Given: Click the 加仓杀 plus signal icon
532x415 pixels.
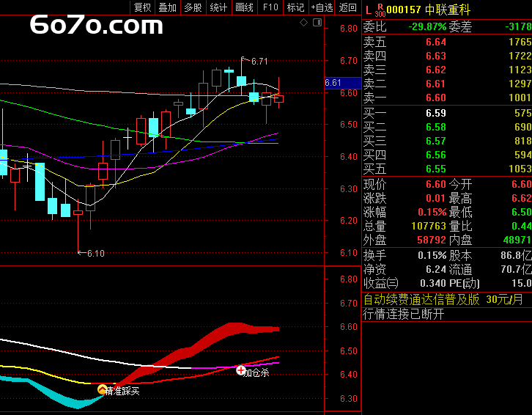Looking at the screenshot, I should (x=240, y=370).
